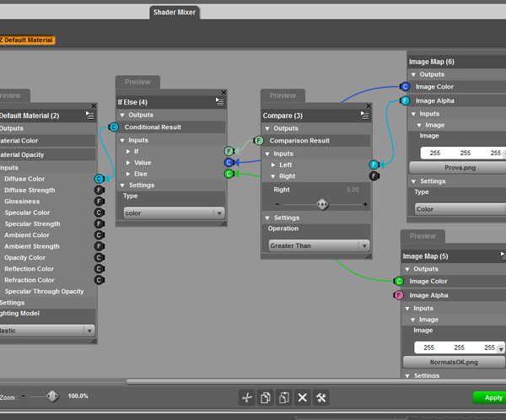Collapse Settings section in If Else brick
506x420 pixels.
pyautogui.click(x=122, y=186)
